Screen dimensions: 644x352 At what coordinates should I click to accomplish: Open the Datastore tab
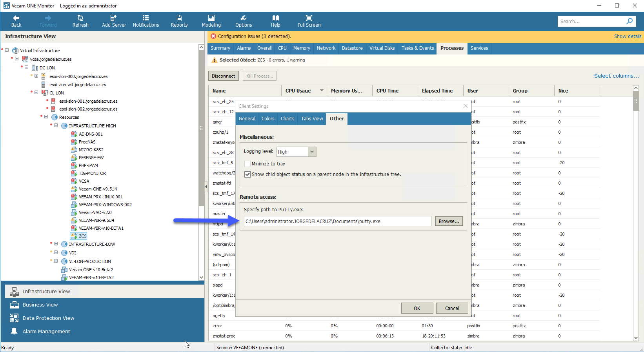(x=352, y=48)
